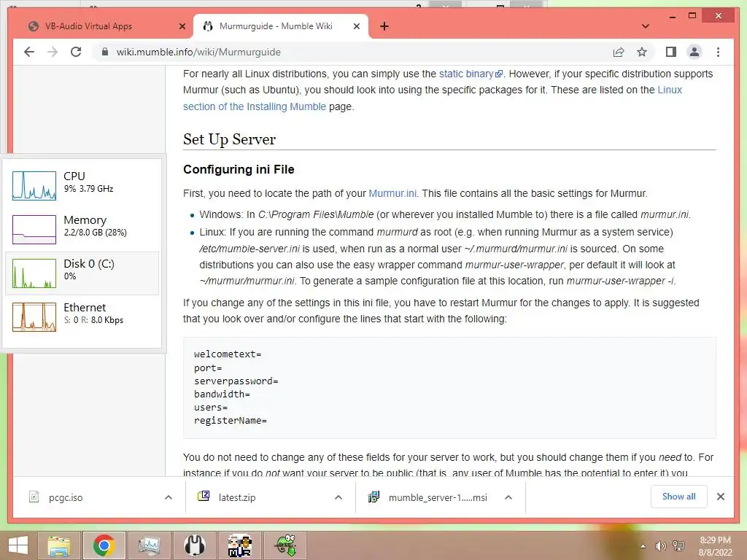This screenshot has height=560, width=747.
Task: Select Memory in the performance panel
Action: tap(82, 229)
